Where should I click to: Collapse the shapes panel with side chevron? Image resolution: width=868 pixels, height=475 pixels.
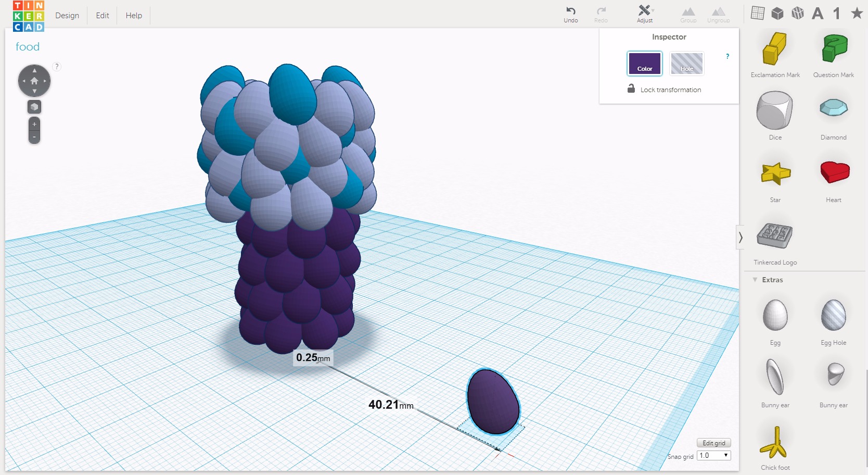[x=741, y=238]
